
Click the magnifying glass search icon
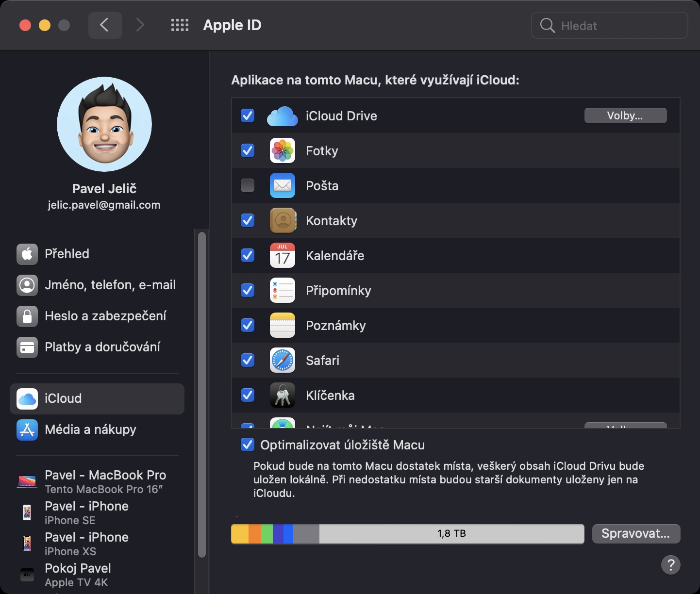pos(548,26)
